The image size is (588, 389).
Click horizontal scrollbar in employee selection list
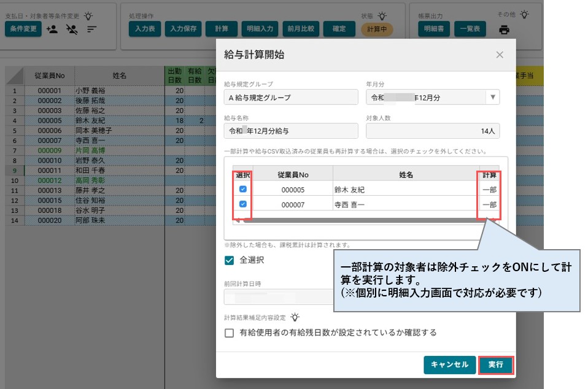pyautogui.click(x=366, y=221)
